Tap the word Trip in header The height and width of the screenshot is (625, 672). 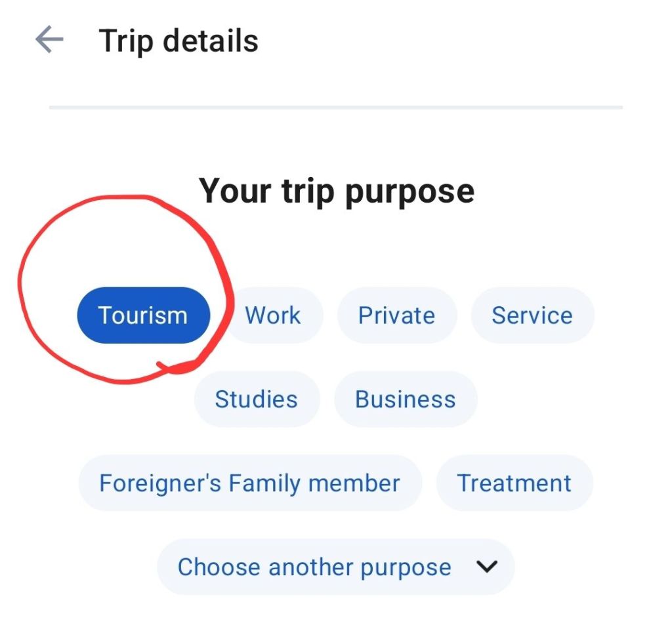click(126, 42)
